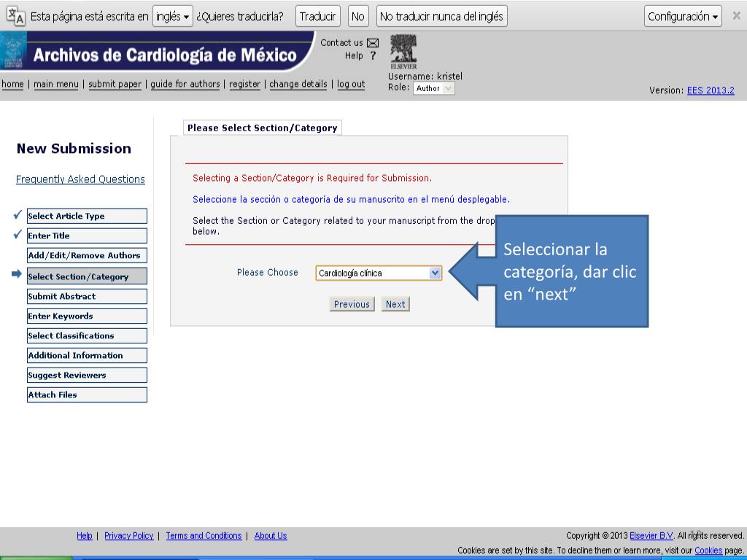Click the EES 2013.2 version link
The image size is (747, 560).
[x=710, y=90]
